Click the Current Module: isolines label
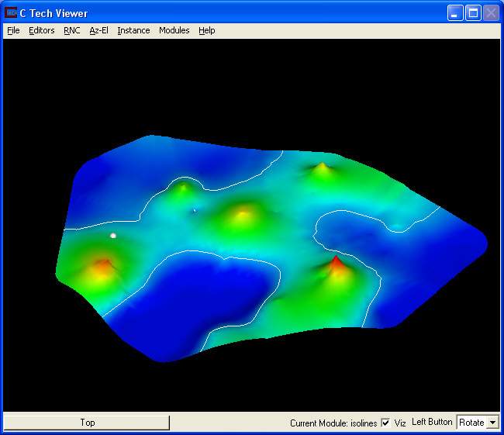 click(333, 423)
